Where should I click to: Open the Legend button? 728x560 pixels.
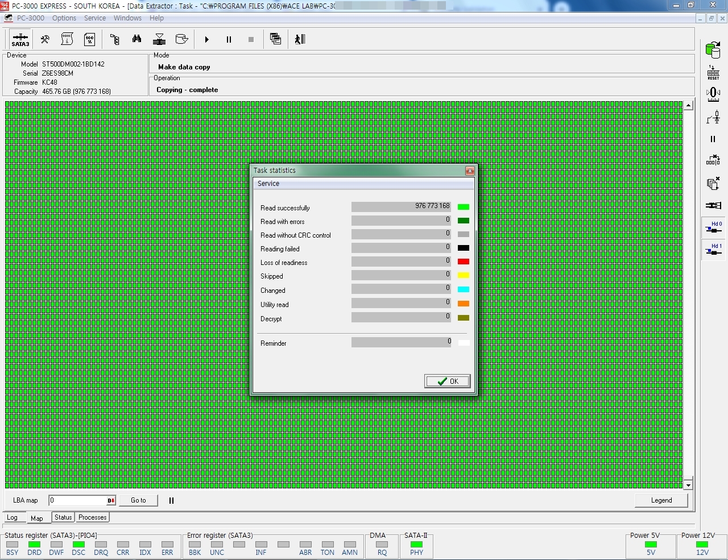pyautogui.click(x=661, y=500)
